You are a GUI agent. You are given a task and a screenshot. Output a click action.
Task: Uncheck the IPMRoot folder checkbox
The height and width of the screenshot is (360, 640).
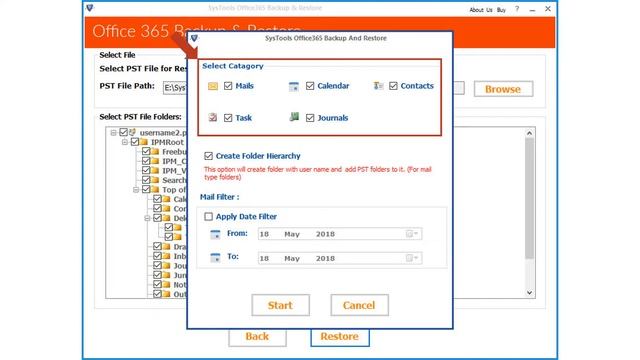coord(135,142)
